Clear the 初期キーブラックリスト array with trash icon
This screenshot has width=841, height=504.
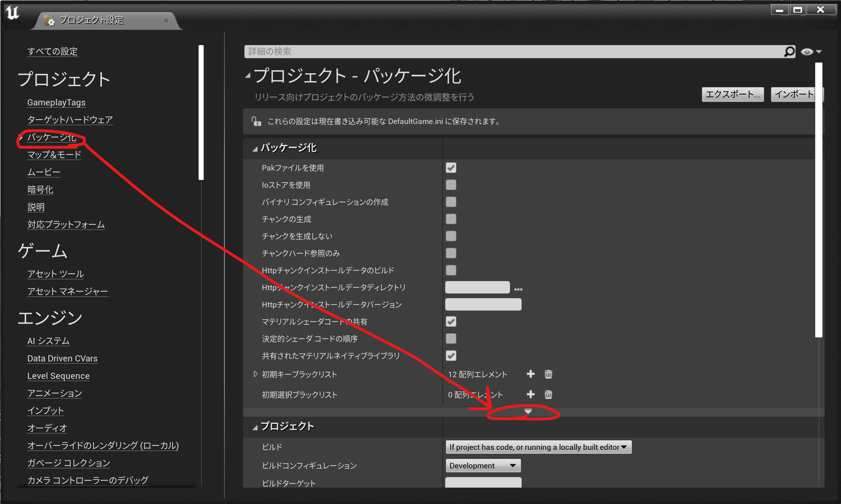548,374
